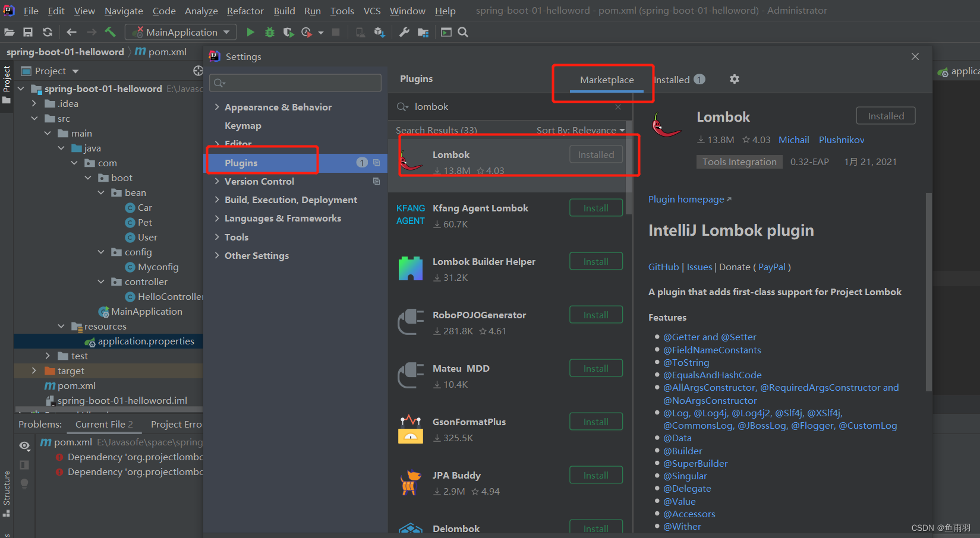Click the Lombok Builder Helper plugin icon

click(x=411, y=268)
